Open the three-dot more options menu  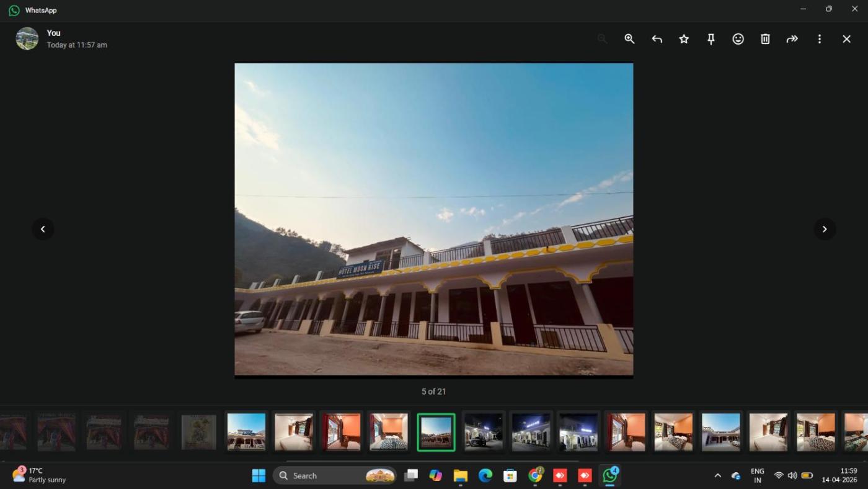coord(819,39)
